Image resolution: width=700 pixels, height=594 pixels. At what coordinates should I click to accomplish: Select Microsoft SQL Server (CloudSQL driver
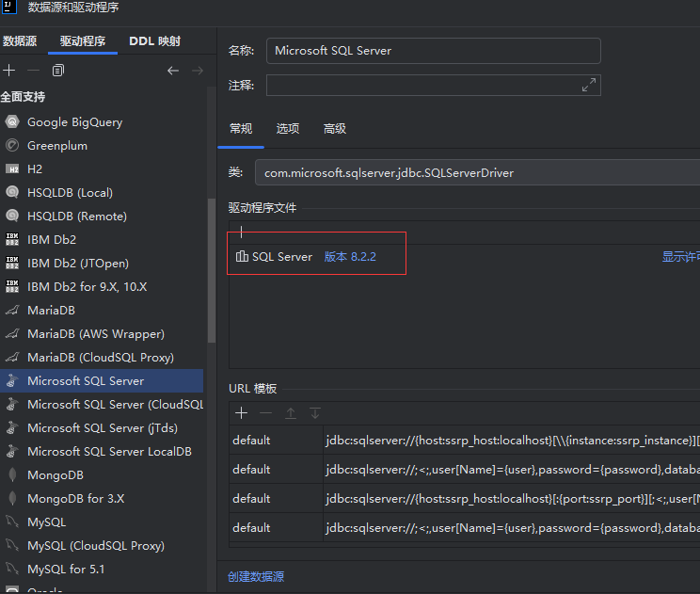(x=102, y=404)
